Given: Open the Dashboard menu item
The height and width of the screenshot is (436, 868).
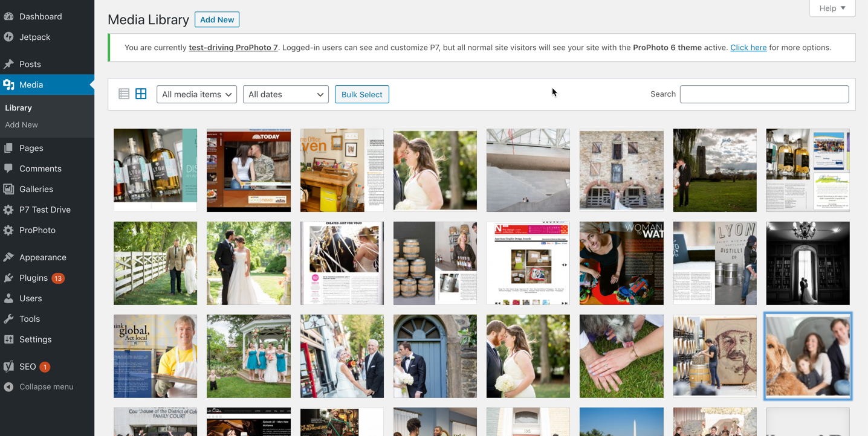Looking at the screenshot, I should click(40, 16).
